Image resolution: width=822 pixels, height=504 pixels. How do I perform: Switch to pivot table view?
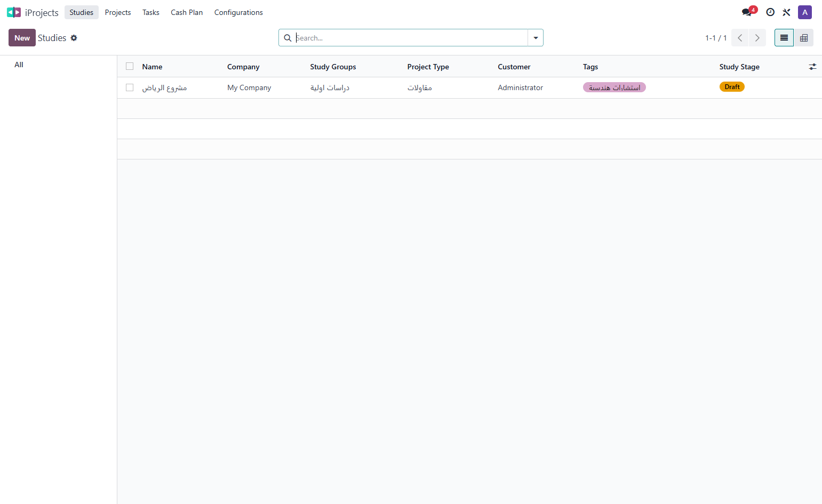[804, 38]
